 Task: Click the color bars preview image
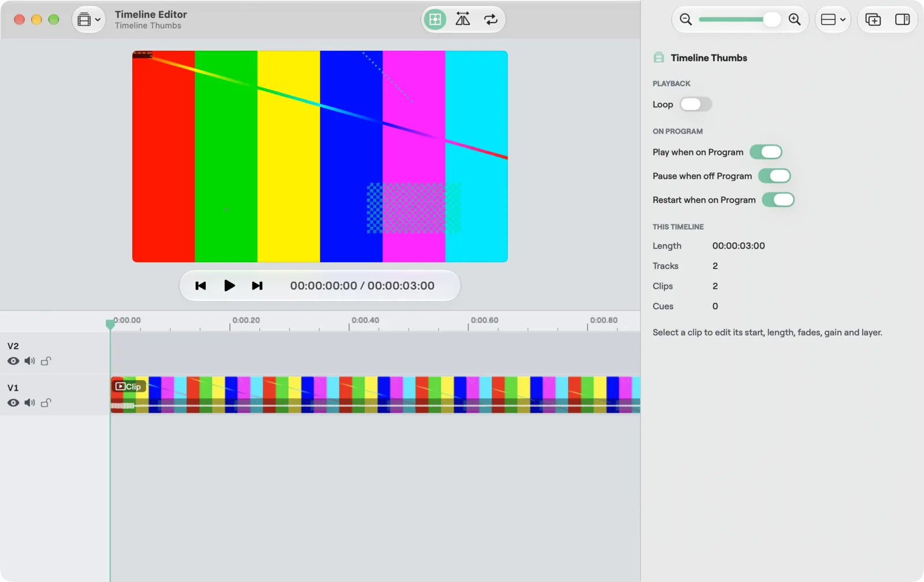pos(320,157)
